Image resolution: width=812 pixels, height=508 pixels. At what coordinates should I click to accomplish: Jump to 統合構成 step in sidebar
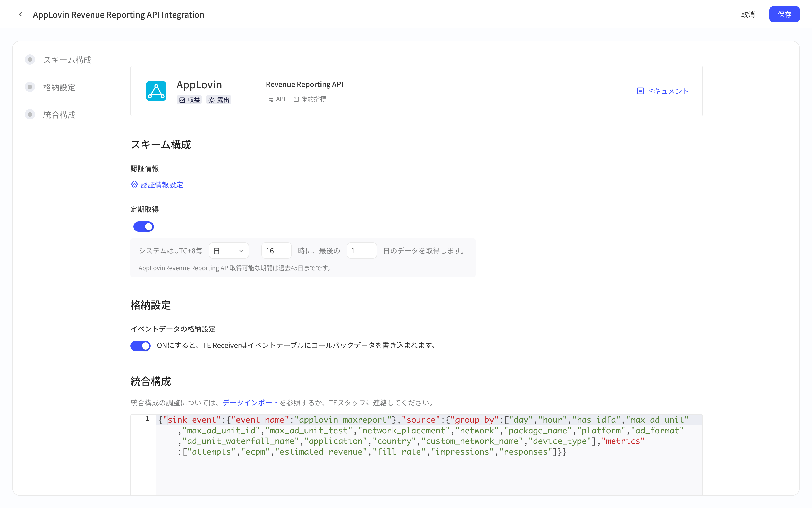tap(59, 115)
